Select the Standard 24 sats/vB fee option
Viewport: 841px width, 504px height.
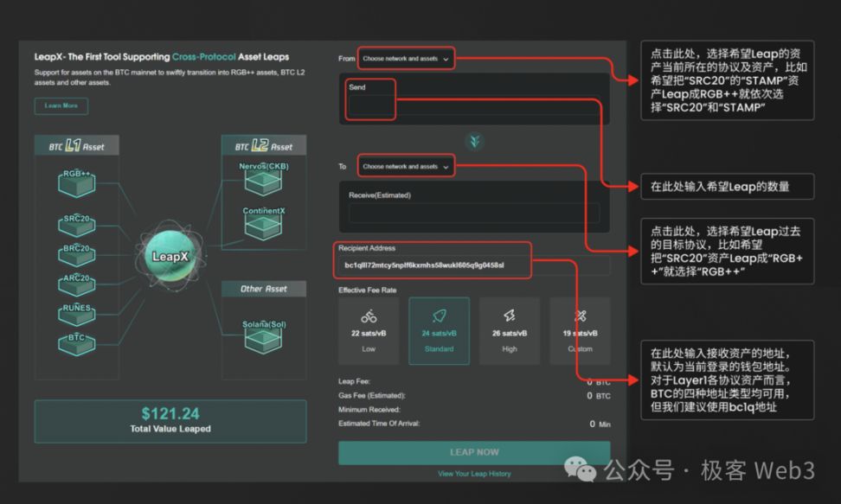[440, 331]
